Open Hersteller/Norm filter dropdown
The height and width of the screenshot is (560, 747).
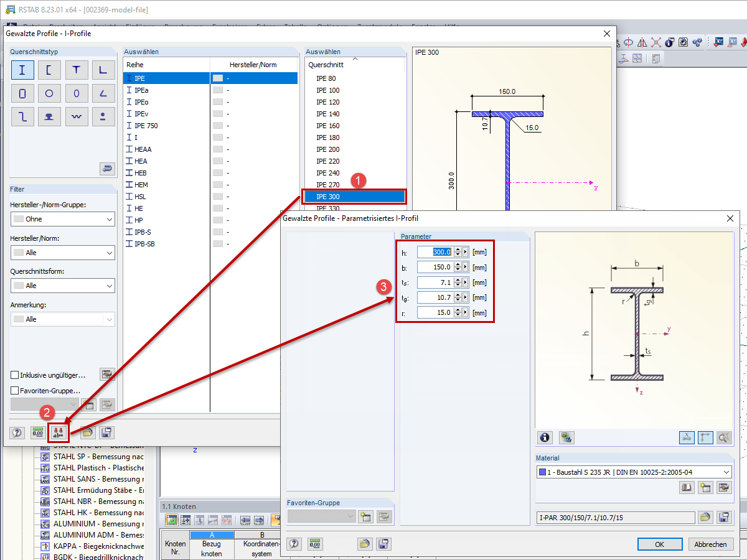(x=62, y=253)
